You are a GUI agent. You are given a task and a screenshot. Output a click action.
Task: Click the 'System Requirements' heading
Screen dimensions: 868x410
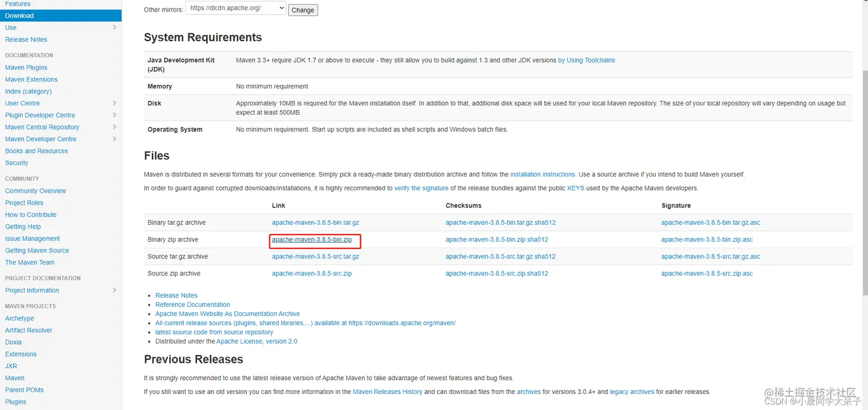tap(203, 37)
